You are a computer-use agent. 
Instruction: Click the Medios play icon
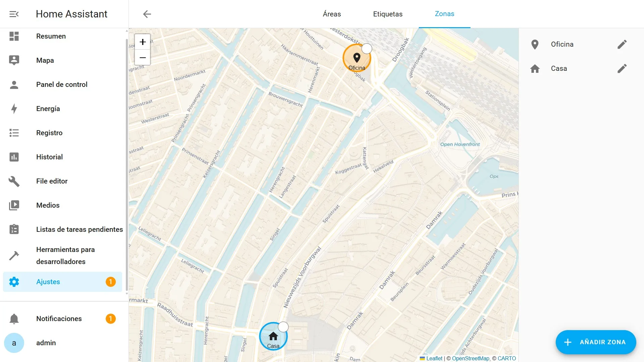click(14, 205)
